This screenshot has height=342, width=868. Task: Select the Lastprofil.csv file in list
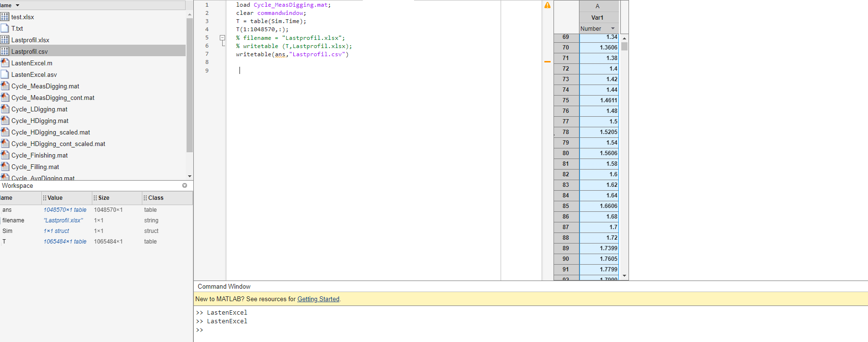30,51
